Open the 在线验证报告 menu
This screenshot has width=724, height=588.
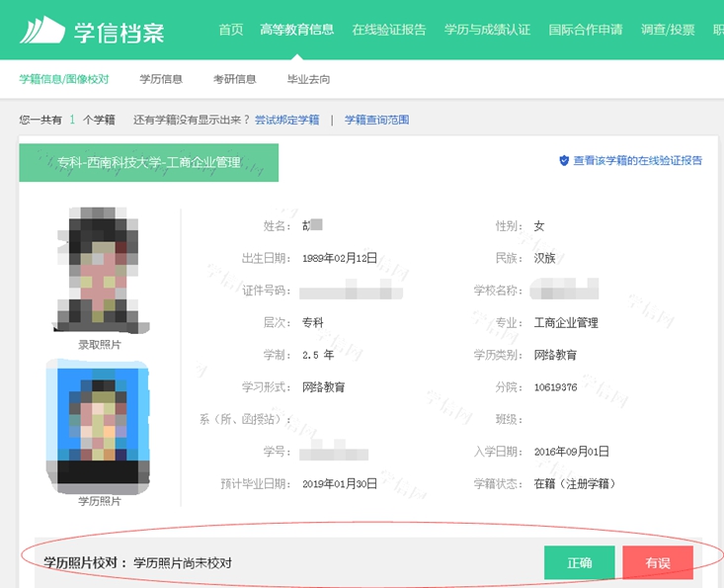tap(389, 30)
